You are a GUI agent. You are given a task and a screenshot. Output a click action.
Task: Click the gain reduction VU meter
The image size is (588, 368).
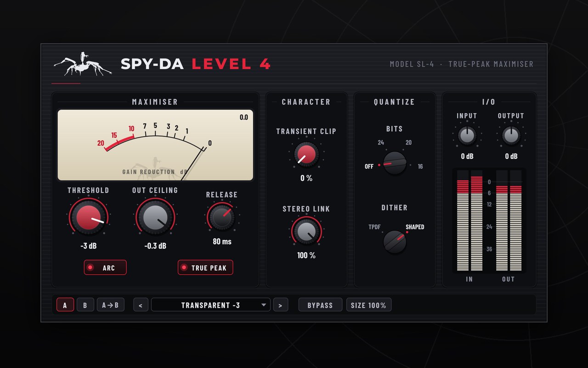tap(155, 145)
